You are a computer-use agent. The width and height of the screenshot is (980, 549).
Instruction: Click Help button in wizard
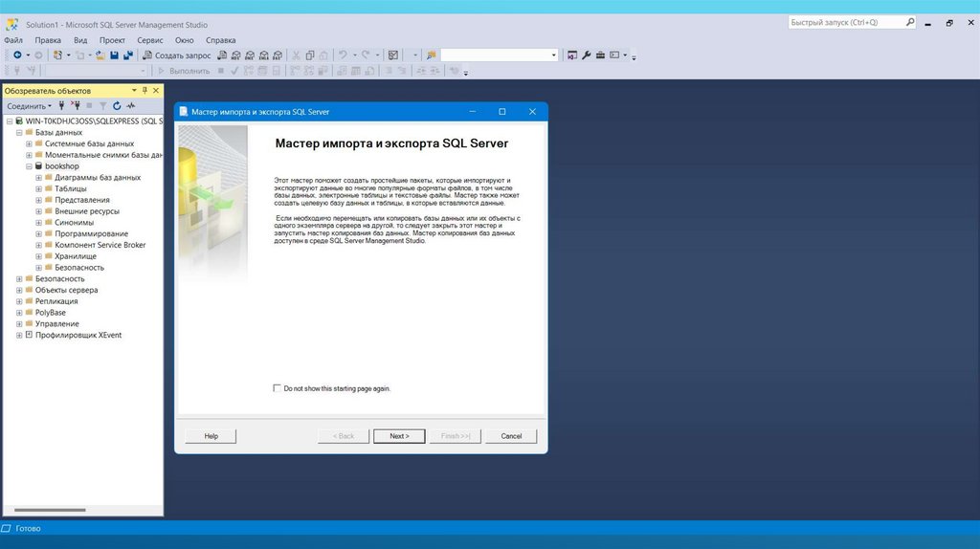pyautogui.click(x=212, y=436)
